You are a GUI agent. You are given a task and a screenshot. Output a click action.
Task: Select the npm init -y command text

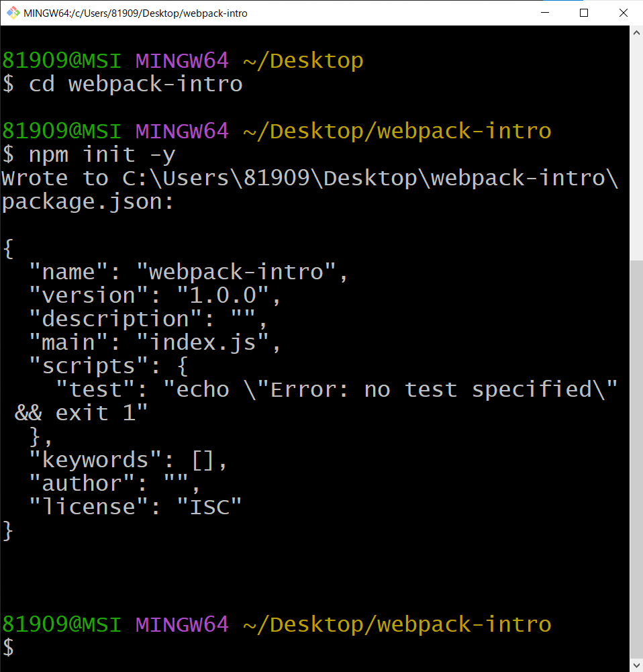101,154
